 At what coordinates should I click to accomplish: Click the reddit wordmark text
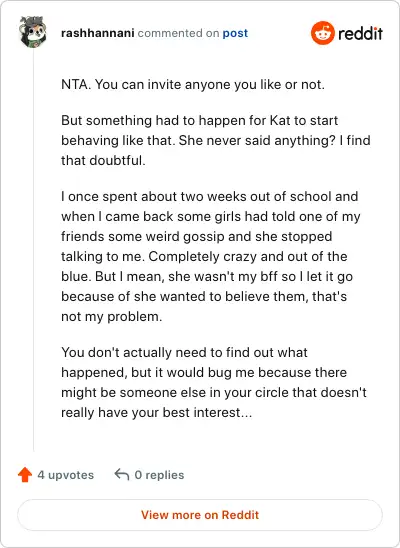[360, 34]
